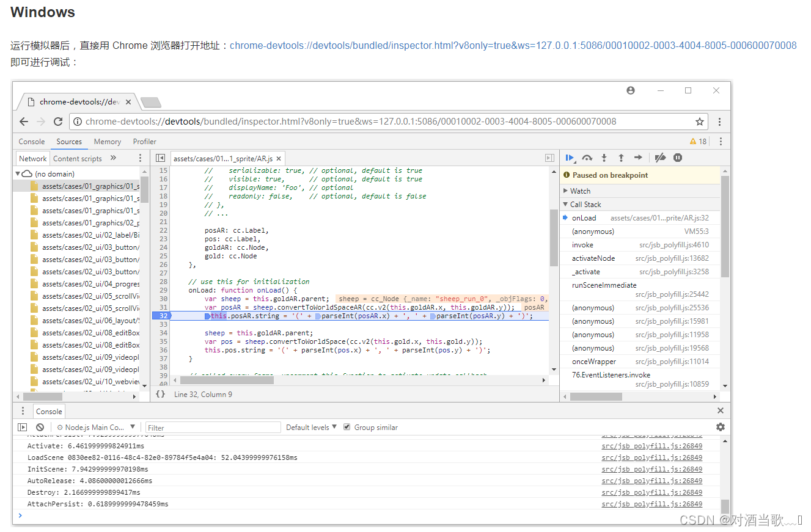The image size is (811, 532).
Task: Switch to the Memory panel tab
Action: (108, 142)
